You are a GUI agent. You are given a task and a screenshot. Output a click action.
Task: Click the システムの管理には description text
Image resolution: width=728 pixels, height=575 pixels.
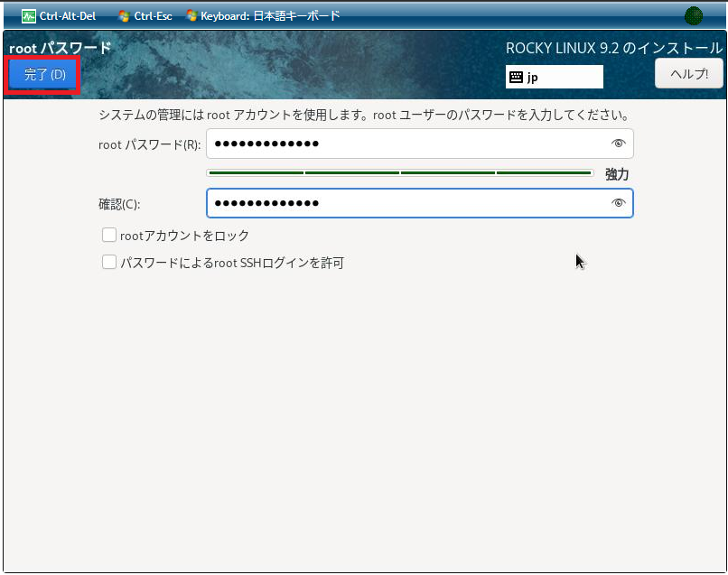click(x=363, y=116)
